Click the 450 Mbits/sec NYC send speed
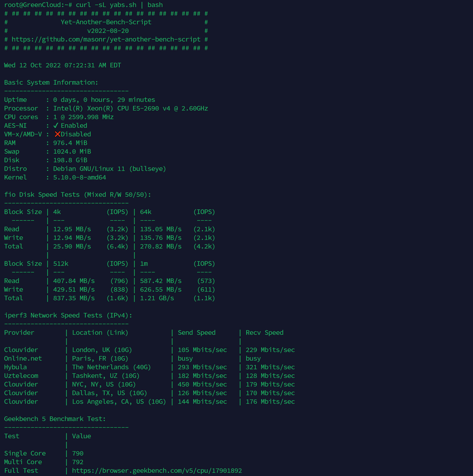Screen dimensions: 473x476 tap(202, 384)
